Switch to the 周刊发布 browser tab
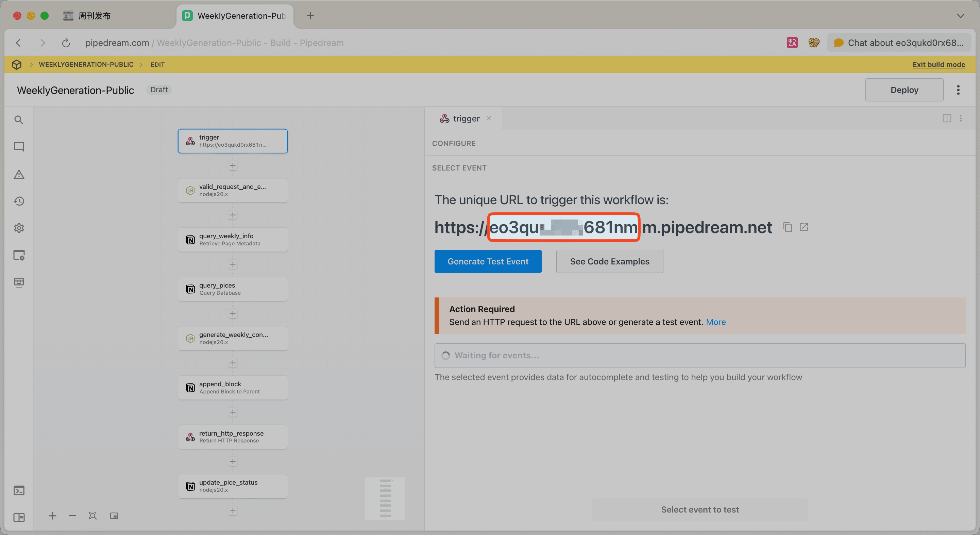Screen dimensions: 980x535 tap(94, 16)
